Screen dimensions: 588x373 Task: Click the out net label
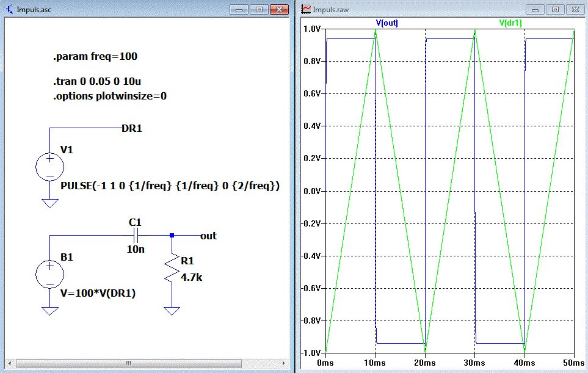coord(208,236)
